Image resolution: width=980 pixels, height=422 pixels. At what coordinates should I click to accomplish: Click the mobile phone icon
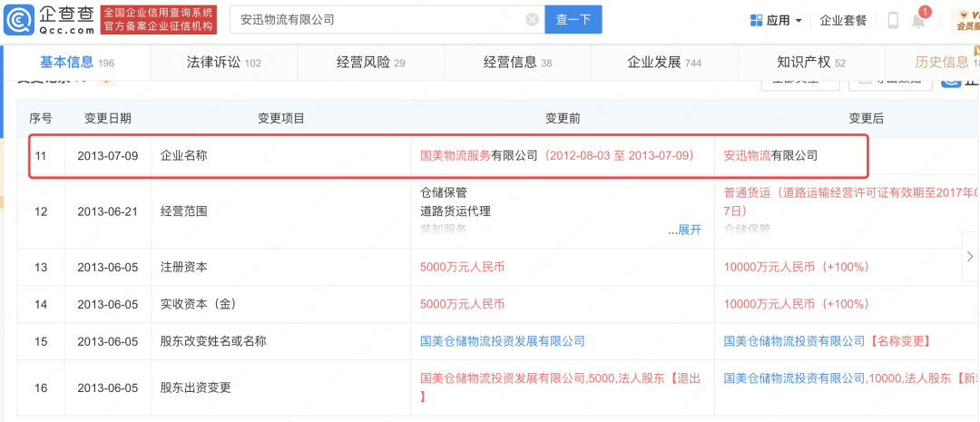[x=893, y=21]
